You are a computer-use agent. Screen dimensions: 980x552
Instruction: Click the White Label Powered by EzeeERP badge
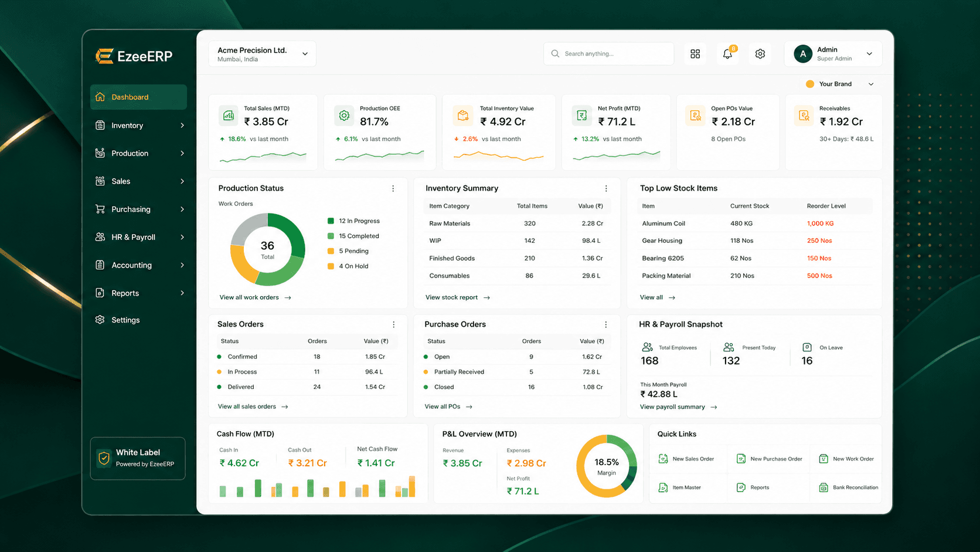(x=138, y=458)
